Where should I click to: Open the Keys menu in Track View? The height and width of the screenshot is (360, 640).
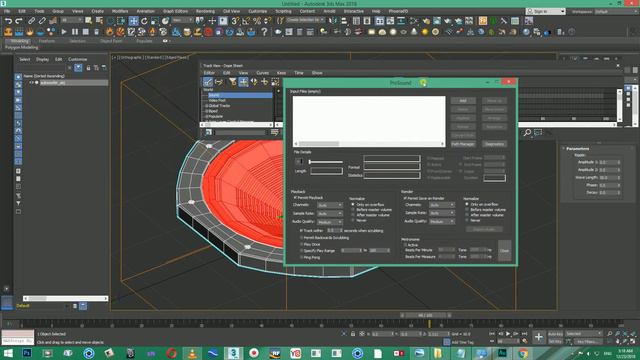click(282, 73)
